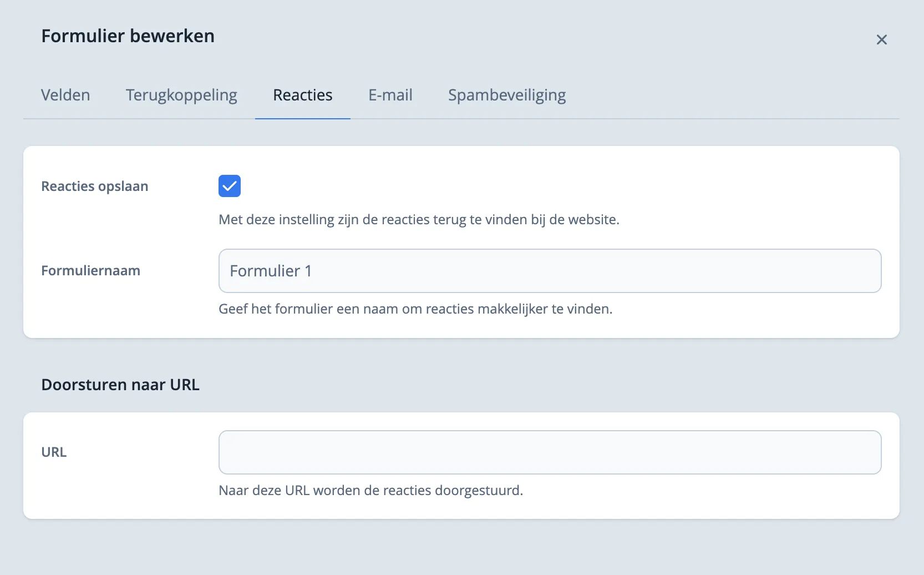Switch to the E-mail tab

point(390,95)
